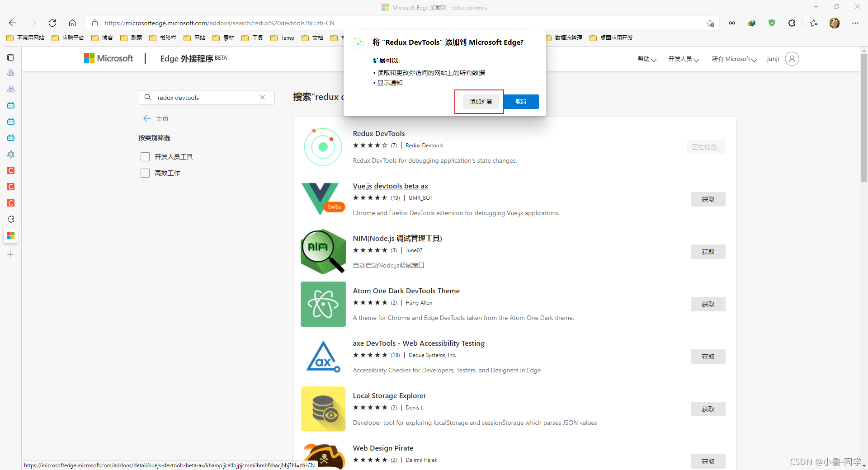The height and width of the screenshot is (470, 868).
Task: Expand the 帮助 dropdown menu
Action: [x=647, y=59]
